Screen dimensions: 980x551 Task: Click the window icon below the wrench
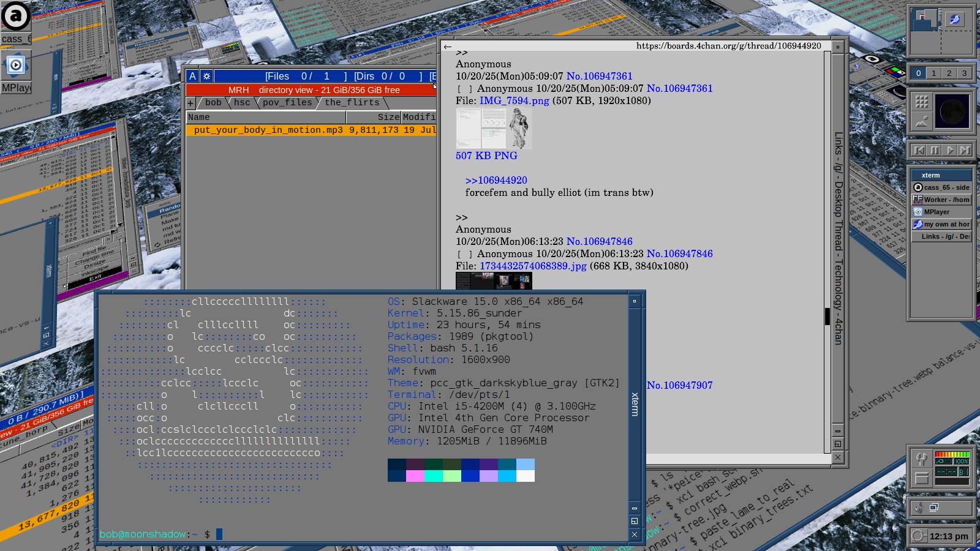[x=921, y=478]
